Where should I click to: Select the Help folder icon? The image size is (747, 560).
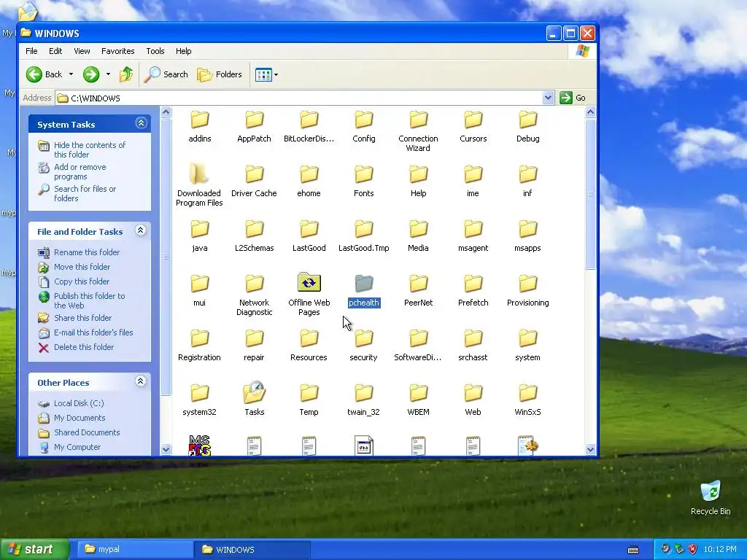coord(418,174)
